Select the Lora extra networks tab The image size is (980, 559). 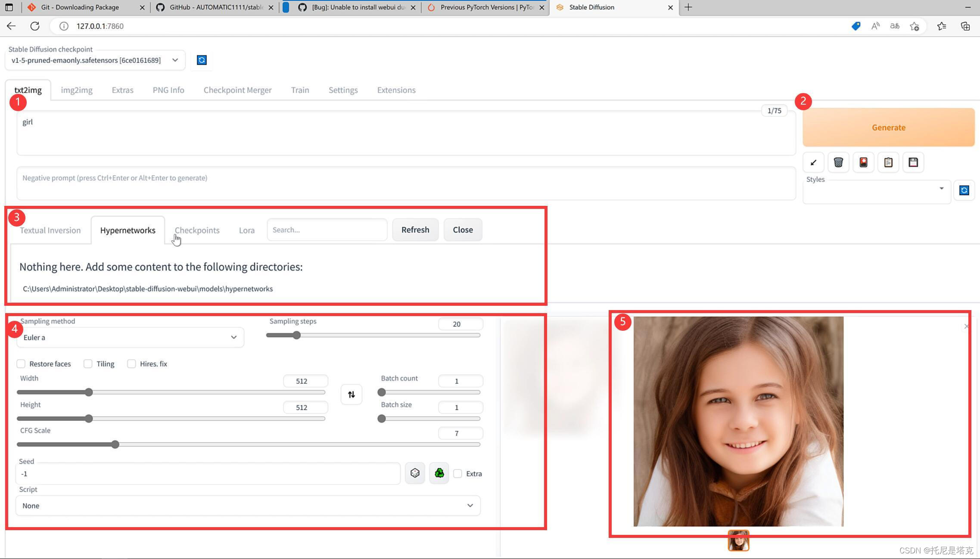coord(247,230)
